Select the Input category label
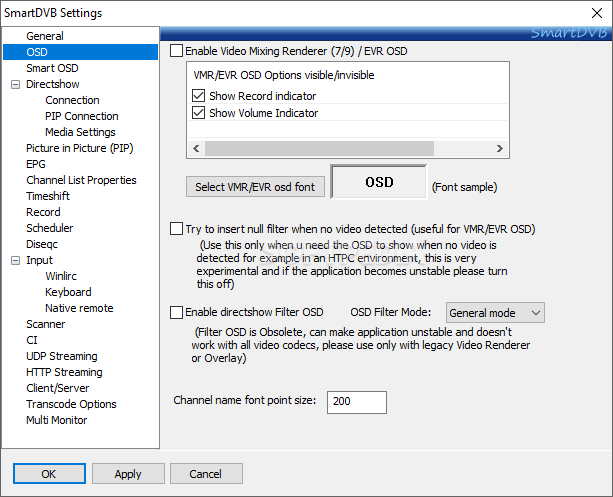 click(39, 260)
